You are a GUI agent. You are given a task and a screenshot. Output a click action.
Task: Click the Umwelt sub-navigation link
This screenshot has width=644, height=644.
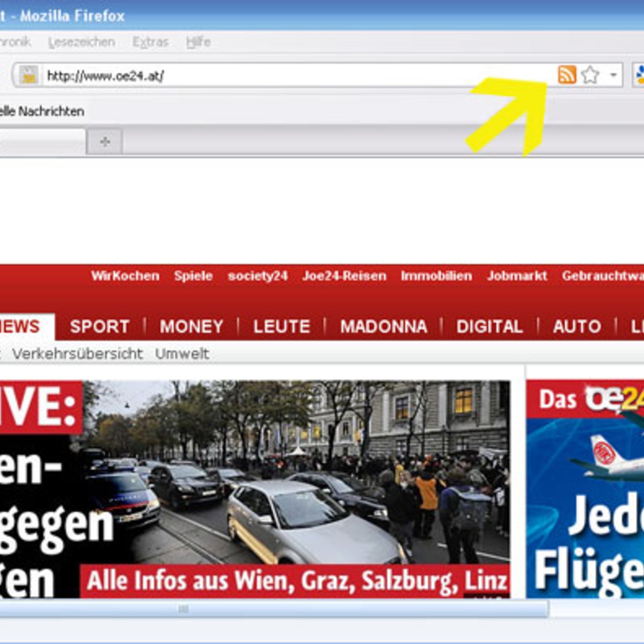182,354
